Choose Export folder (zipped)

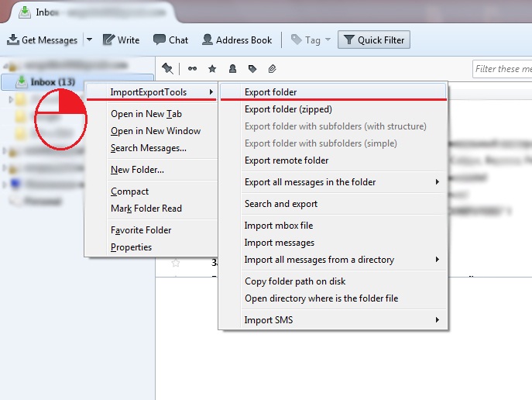pos(283,109)
